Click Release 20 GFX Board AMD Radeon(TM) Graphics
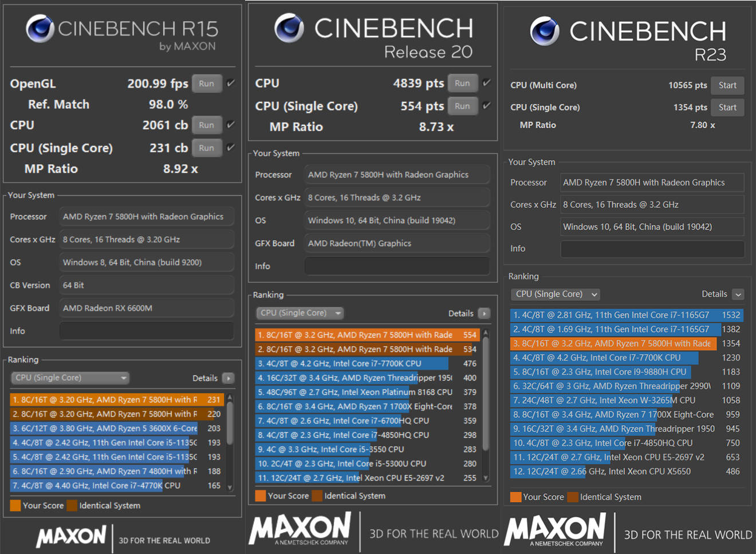The image size is (756, 554). (x=397, y=243)
